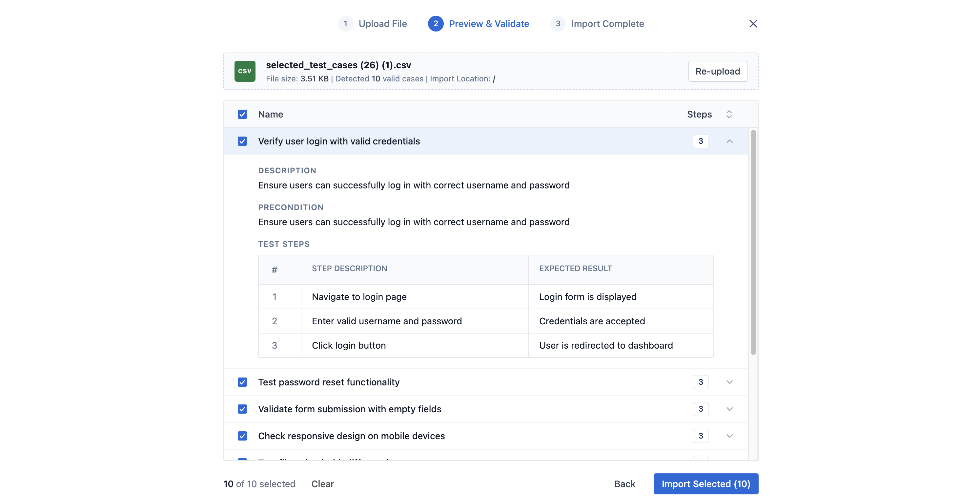Click the TEST STEPS section heading

[x=284, y=244]
